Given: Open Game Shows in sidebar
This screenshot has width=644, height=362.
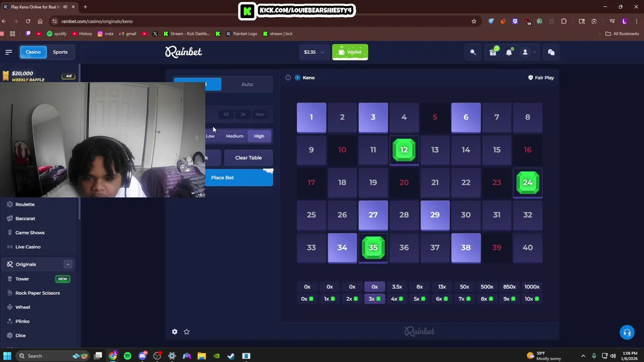Looking at the screenshot, I should coord(30,233).
